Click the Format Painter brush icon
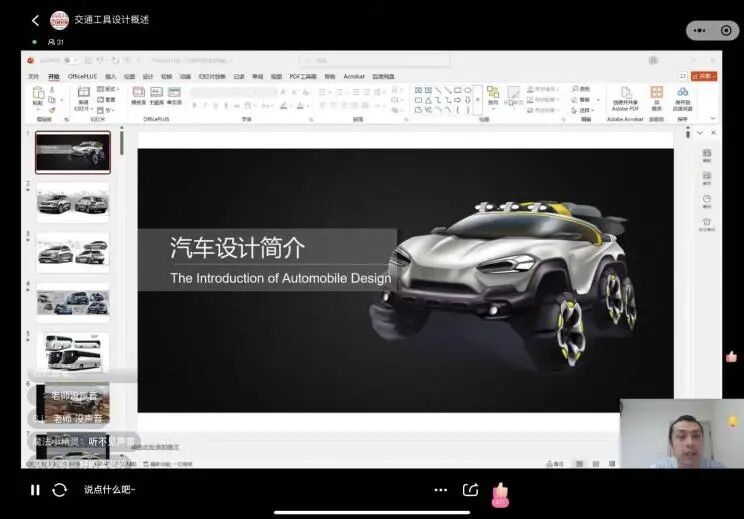Image resolution: width=744 pixels, height=519 pixels. click(52, 110)
